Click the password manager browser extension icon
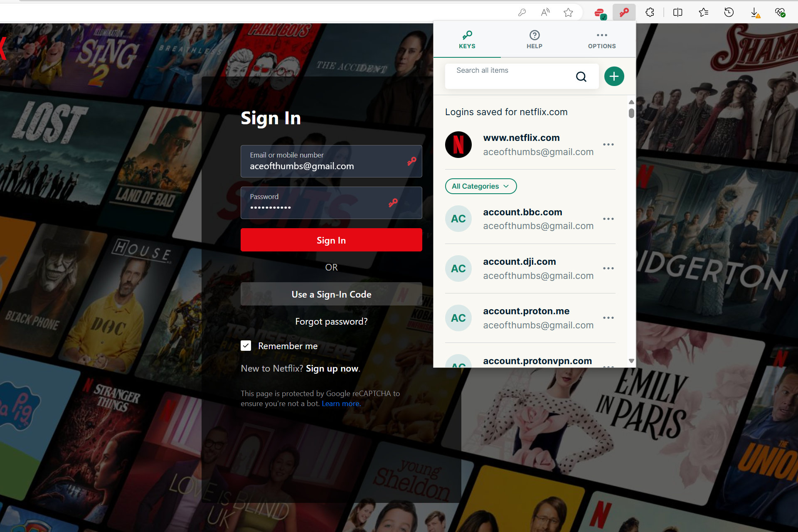 coord(623,12)
